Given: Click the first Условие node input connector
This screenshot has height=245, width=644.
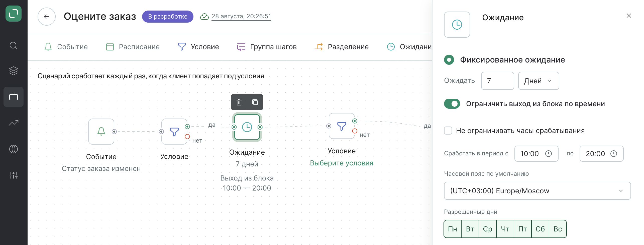Looking at the screenshot, I should [x=161, y=132].
